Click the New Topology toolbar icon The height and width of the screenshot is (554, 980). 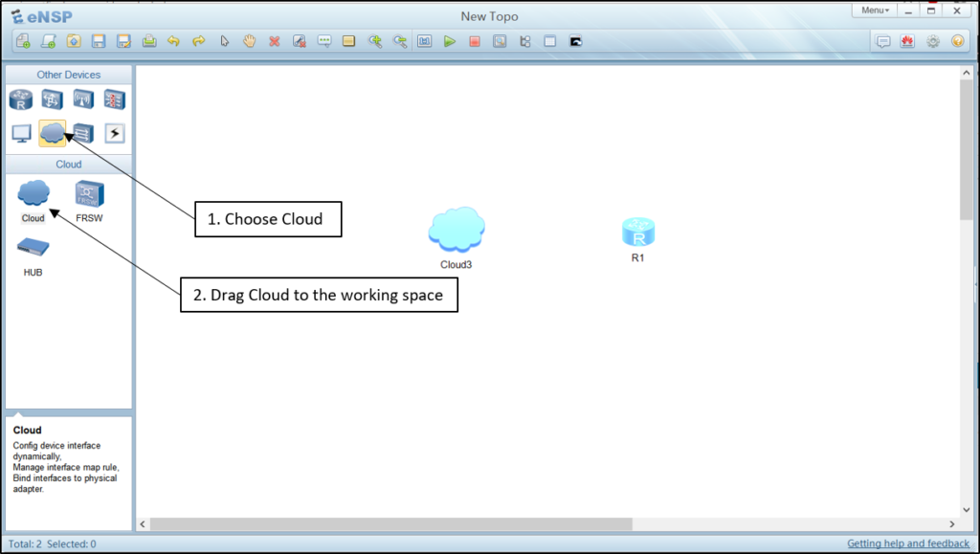21,41
